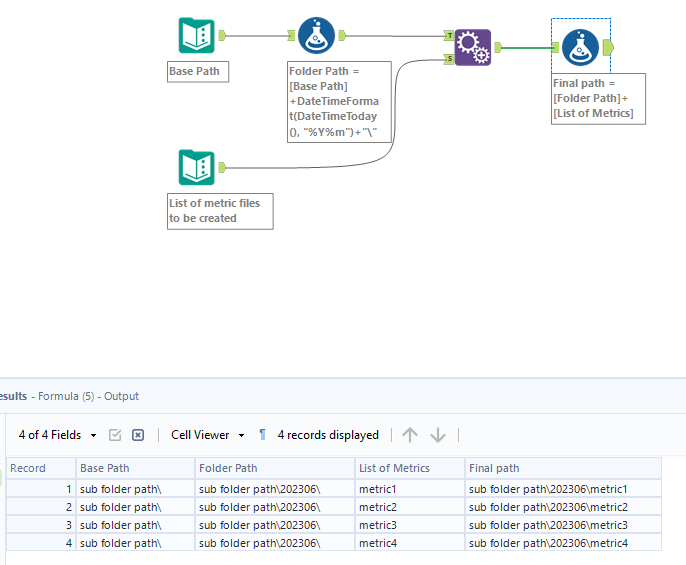Toggle the show-whitespace pilcrow icon
686x565 pixels.
coord(263,435)
